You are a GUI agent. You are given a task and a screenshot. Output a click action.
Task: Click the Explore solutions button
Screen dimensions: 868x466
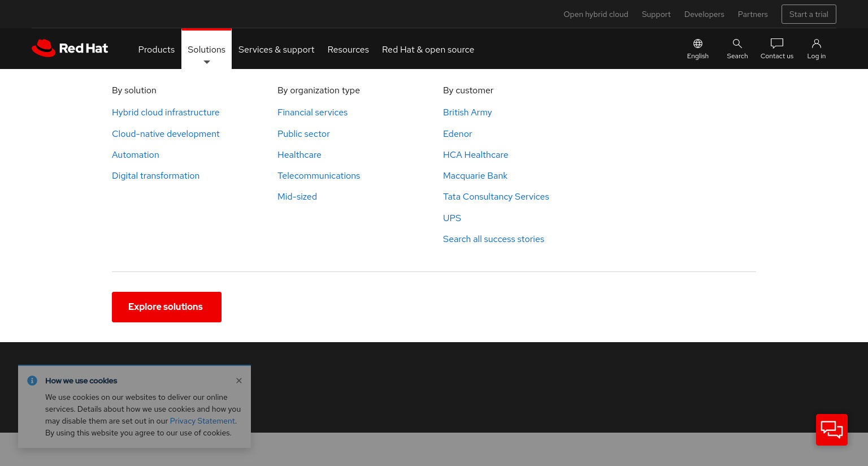tap(167, 307)
